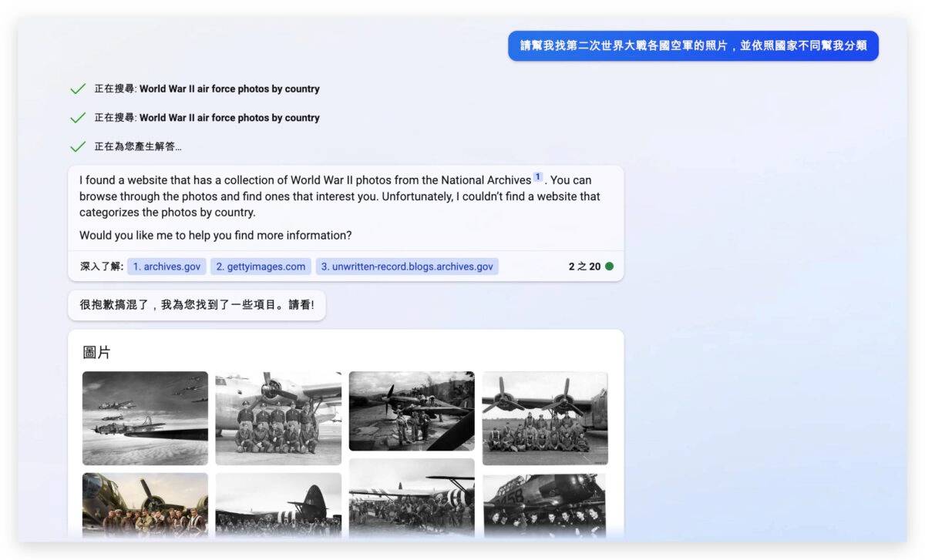The image size is (925, 560).
Task: Open bomber formation in flight photo
Action: (x=145, y=418)
